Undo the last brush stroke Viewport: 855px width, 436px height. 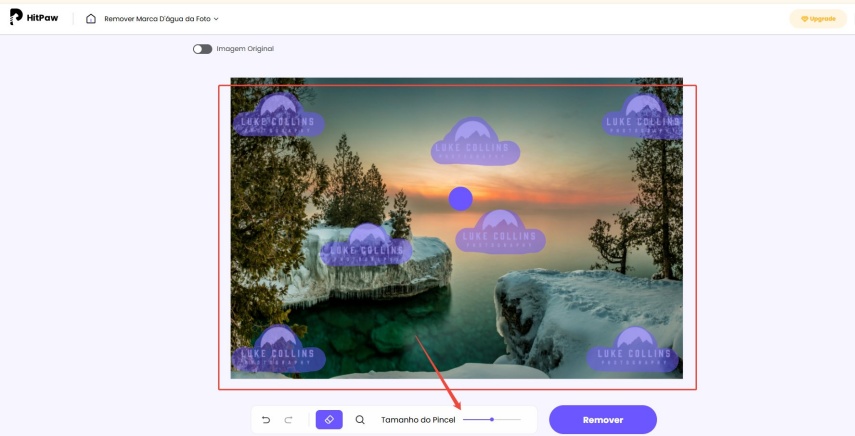pos(266,420)
